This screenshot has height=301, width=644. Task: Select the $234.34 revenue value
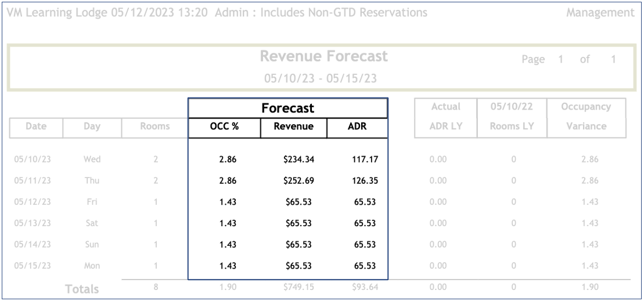pos(298,159)
